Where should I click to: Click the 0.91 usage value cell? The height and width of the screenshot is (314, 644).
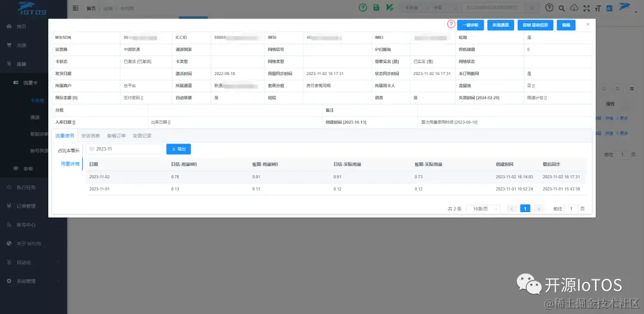(x=256, y=177)
